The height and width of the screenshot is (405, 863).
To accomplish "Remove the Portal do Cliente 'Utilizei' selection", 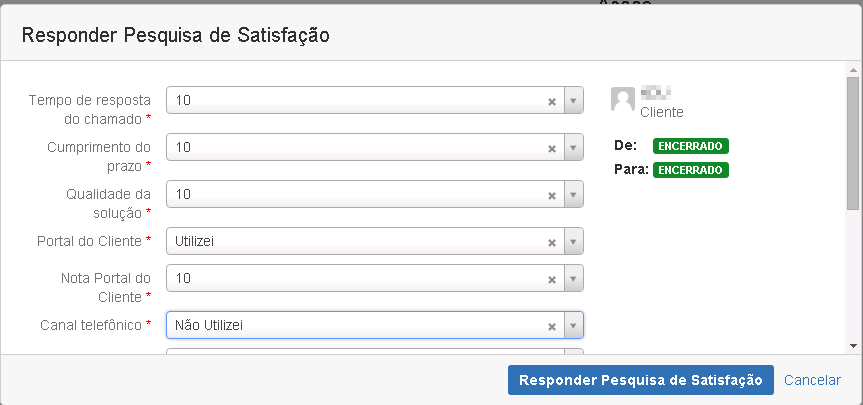I will point(551,242).
